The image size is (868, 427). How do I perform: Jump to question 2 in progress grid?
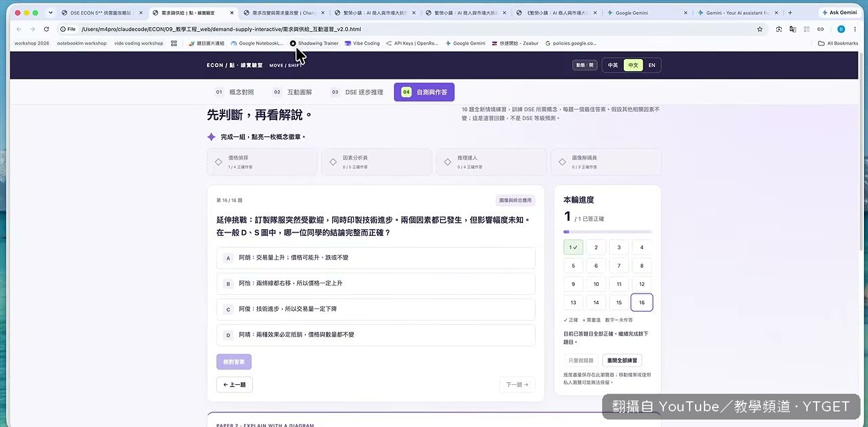tap(596, 247)
